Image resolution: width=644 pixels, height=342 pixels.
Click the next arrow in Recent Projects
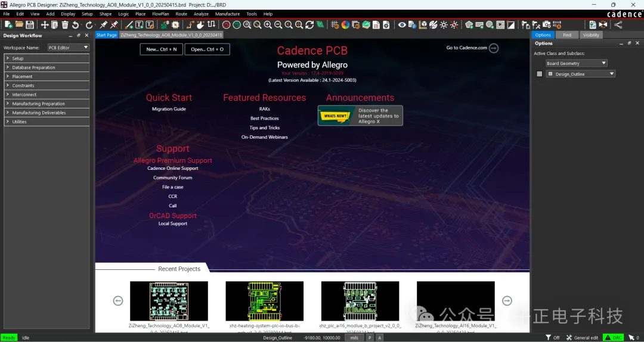pyautogui.click(x=507, y=301)
